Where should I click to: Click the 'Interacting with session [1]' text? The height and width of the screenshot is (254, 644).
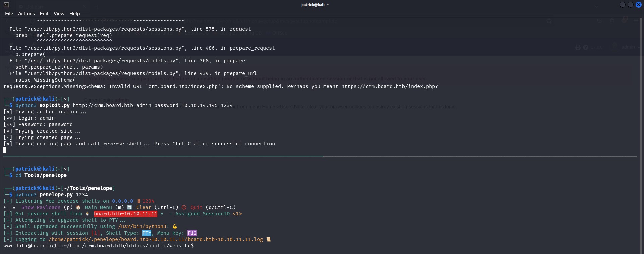pyautogui.click(x=58, y=233)
